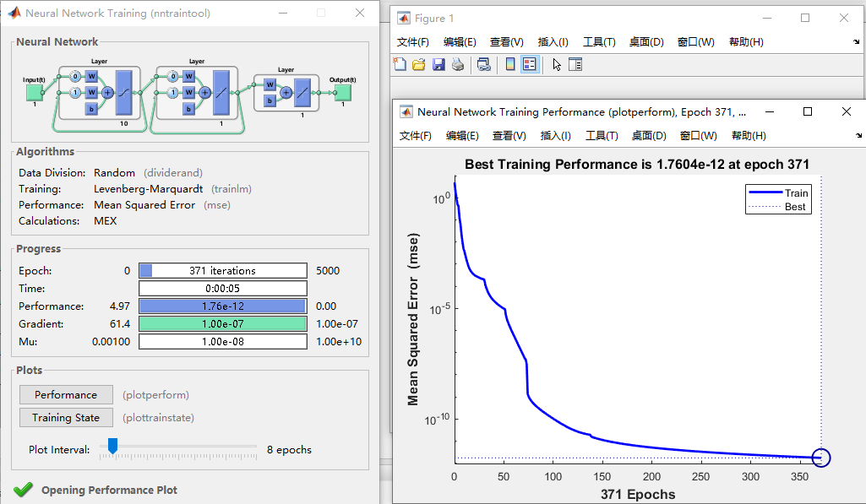The image size is (866, 504).
Task: Click the Link Plot toolbar icon
Action: [x=484, y=65]
